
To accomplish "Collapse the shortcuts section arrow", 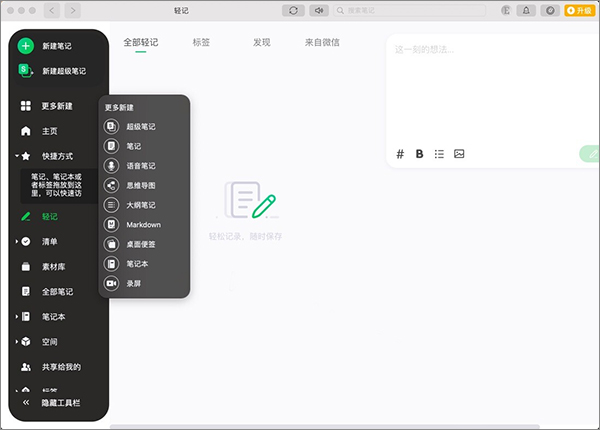I will click(x=17, y=156).
